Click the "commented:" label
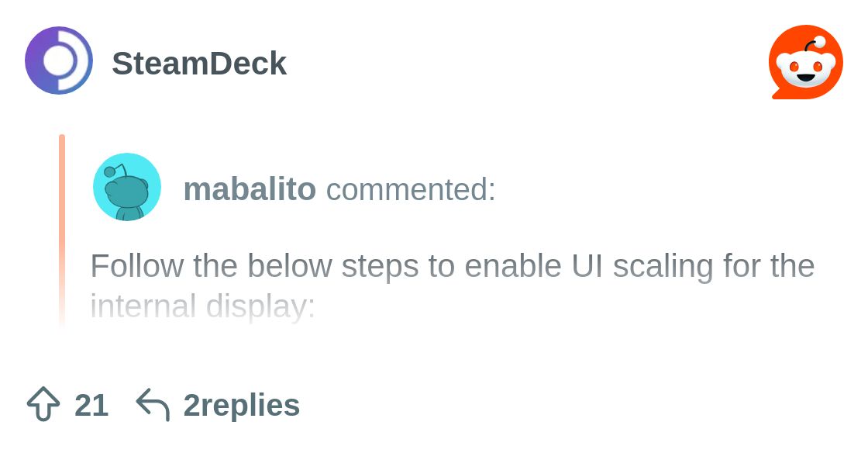The height and width of the screenshot is (453, 868). 411,189
